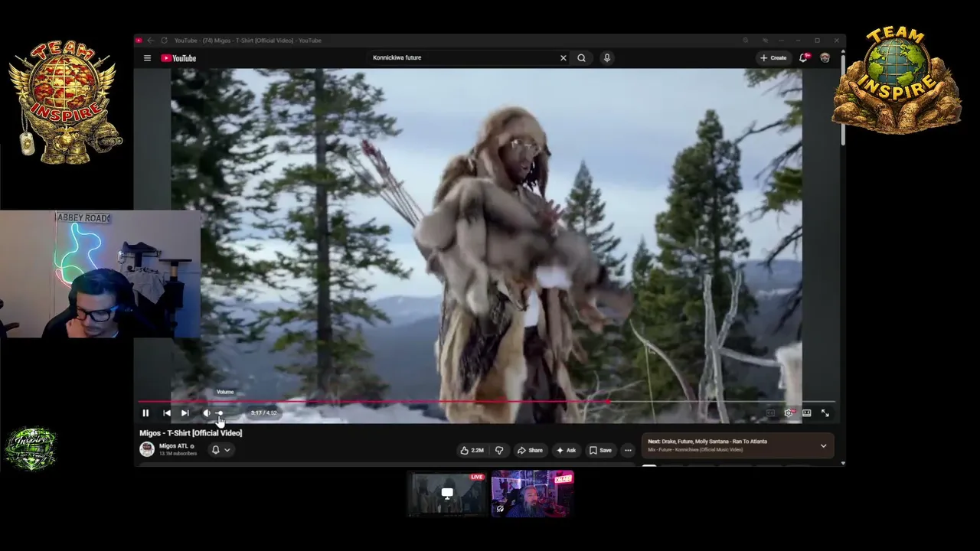
Task: Click the 'Mix - Future - Konnichiwa' subtitle text
Action: click(695, 450)
